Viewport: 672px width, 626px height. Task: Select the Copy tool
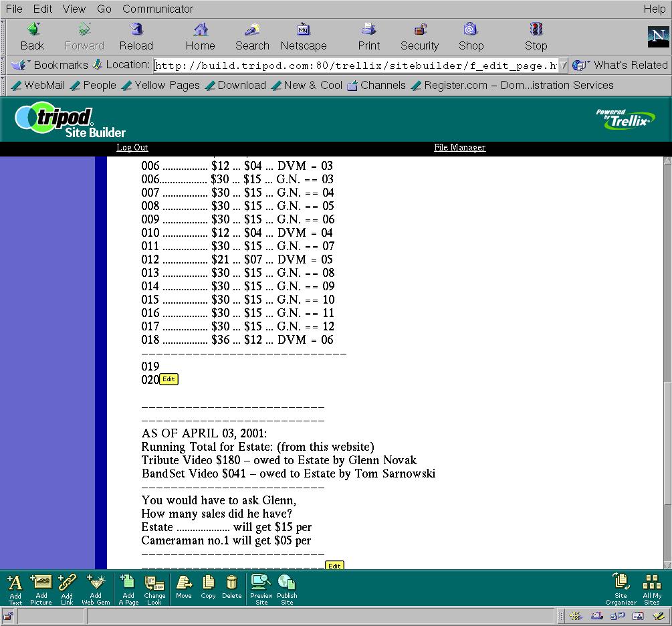pos(208,587)
